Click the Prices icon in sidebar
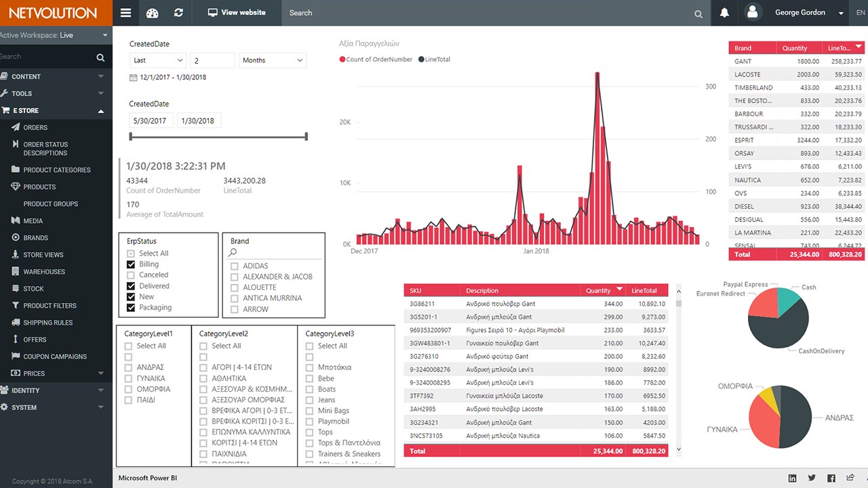The width and height of the screenshot is (868, 488). pos(16,373)
